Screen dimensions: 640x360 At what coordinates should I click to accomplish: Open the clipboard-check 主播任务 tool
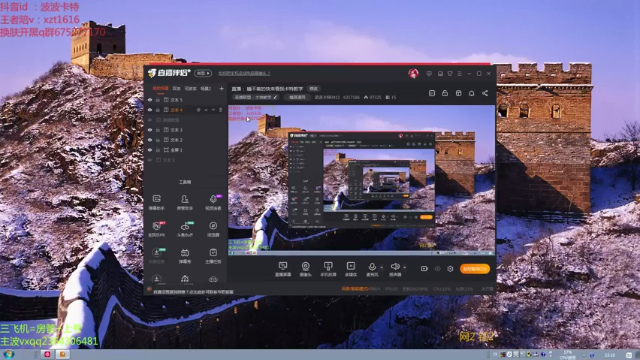click(213, 256)
